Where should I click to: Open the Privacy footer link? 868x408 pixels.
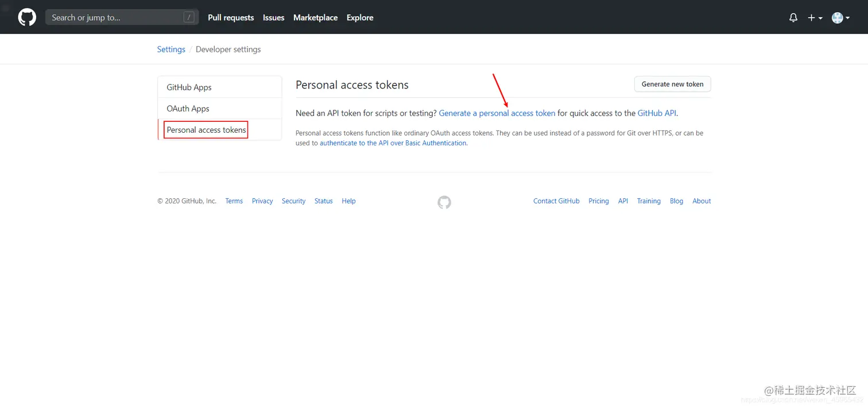pyautogui.click(x=262, y=201)
